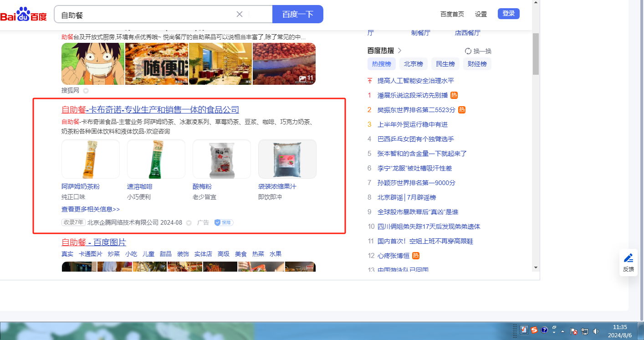Open the 阿萨姆奶茶粉 product image
This screenshot has height=340, width=644.
click(91, 159)
